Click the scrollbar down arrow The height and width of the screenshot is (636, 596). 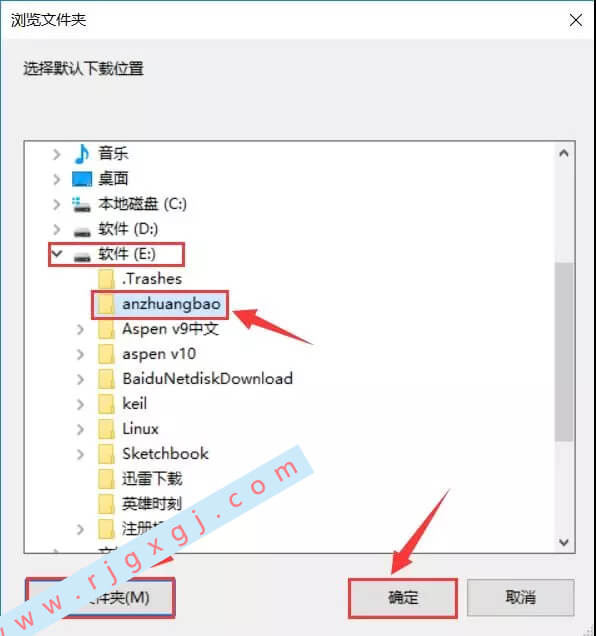pyautogui.click(x=564, y=542)
